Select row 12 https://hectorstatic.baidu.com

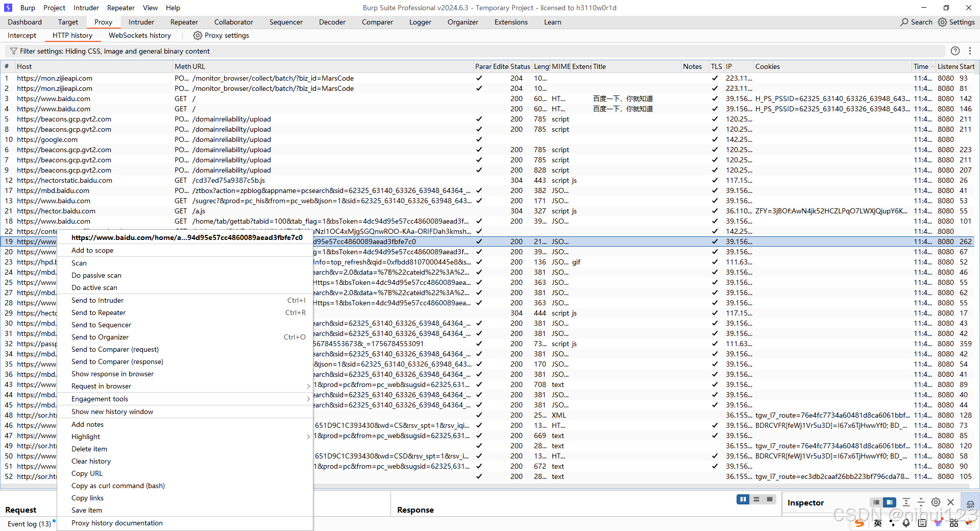487,180
